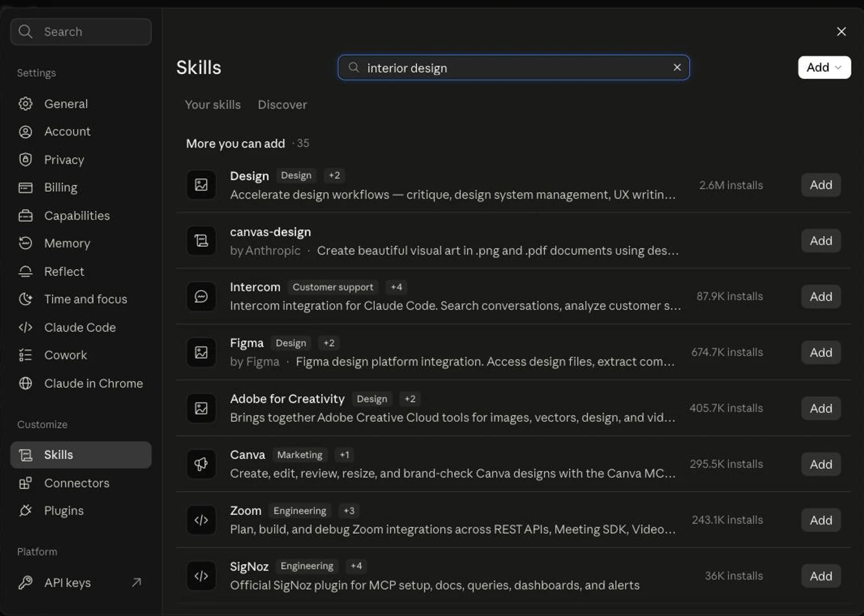The image size is (864, 616).
Task: Click the Design tag on Adobe for Creativity
Action: (372, 399)
